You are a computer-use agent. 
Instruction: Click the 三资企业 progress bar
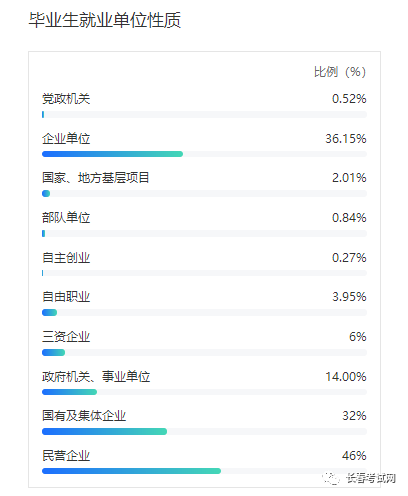[204, 353]
